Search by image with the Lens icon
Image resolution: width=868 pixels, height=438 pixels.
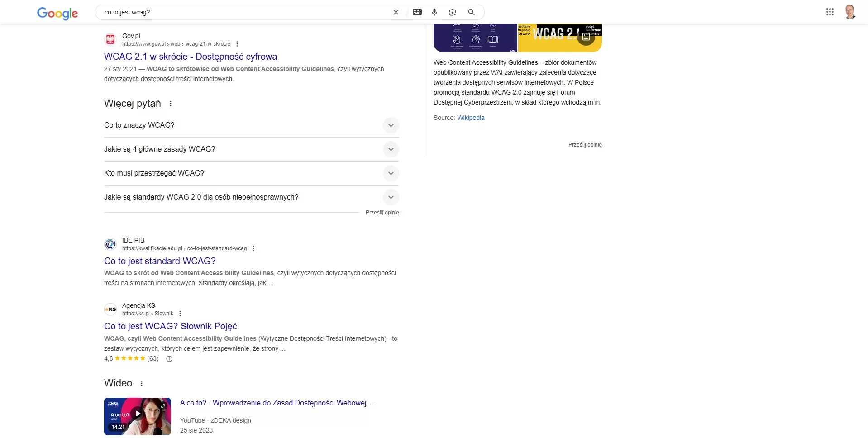click(453, 12)
